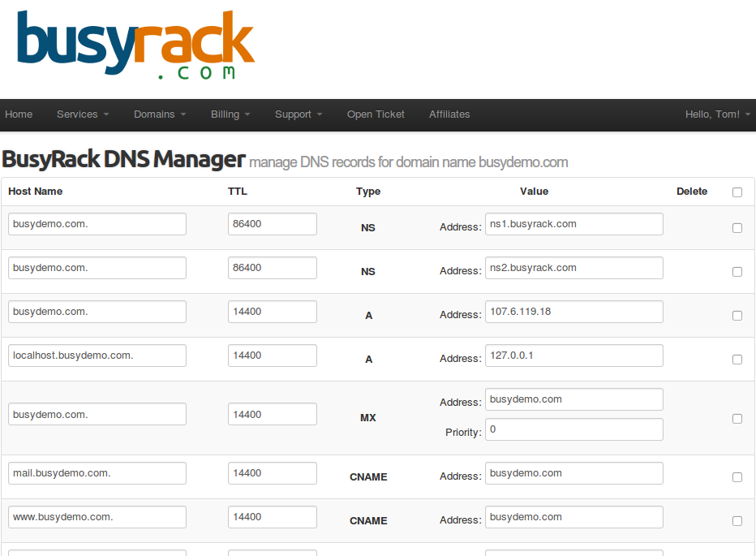Click the Delete column header label
Viewport: 756px width, 556px height.
point(692,192)
